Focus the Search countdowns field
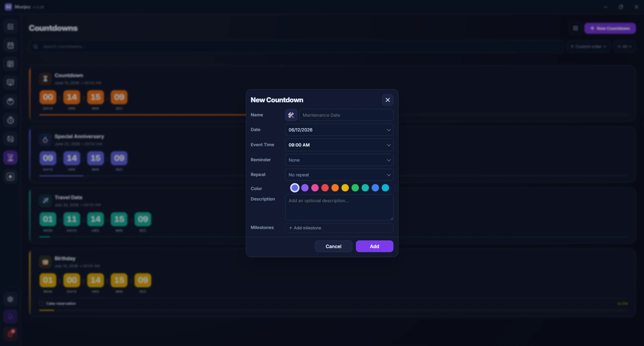 (297, 47)
